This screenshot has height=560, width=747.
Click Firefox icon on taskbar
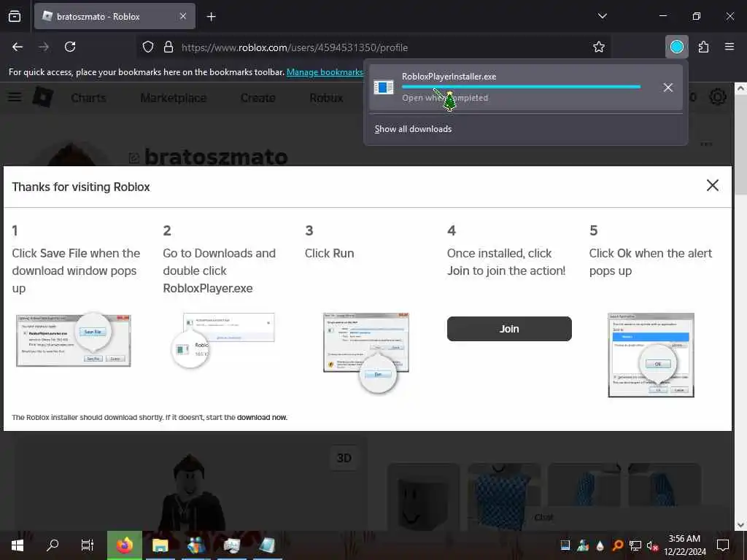124,545
